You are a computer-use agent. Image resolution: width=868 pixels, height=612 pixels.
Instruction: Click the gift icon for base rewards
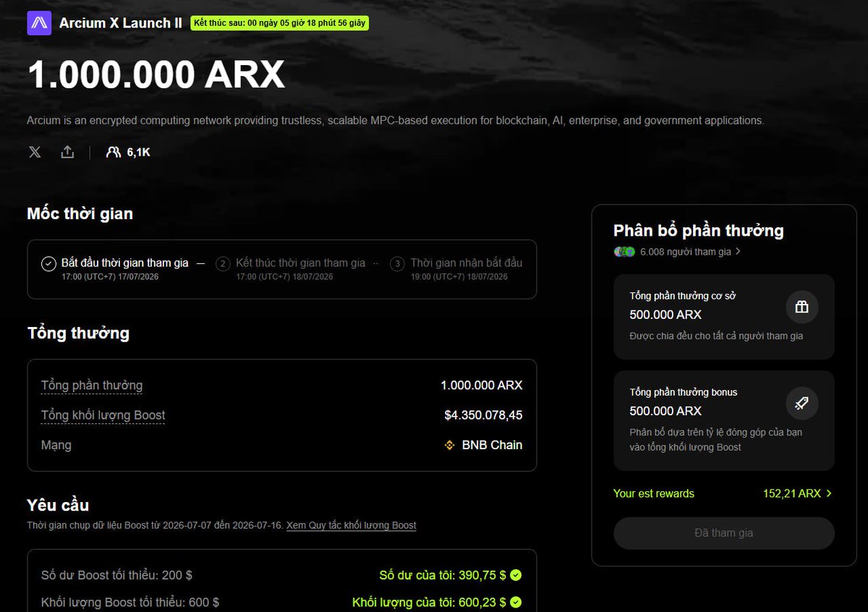tap(802, 307)
